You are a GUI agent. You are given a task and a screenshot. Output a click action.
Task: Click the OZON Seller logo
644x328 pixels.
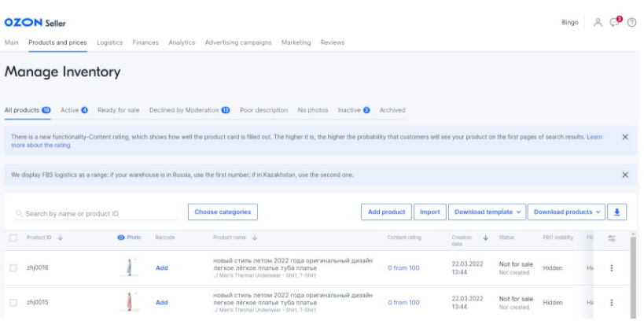tap(35, 22)
